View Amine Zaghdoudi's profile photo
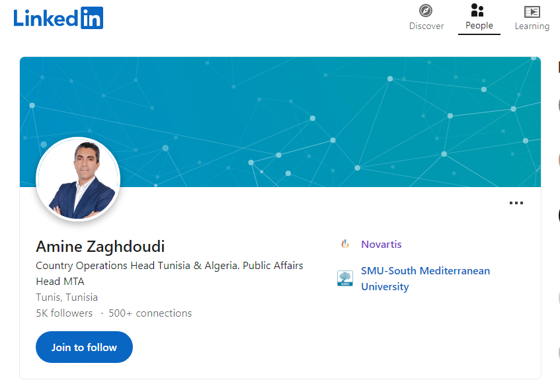 (x=78, y=178)
